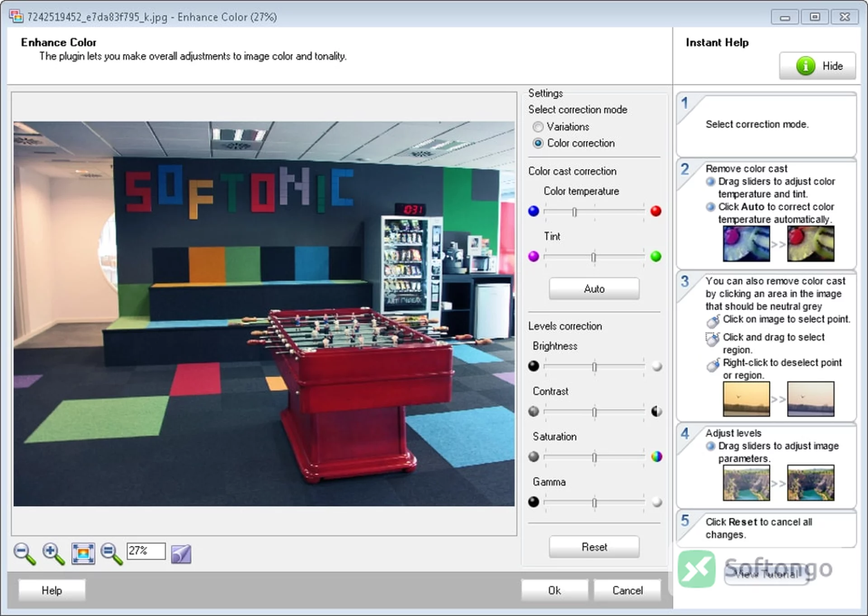Click the Cancel button
Screen dimensions: 868x616
[627, 590]
